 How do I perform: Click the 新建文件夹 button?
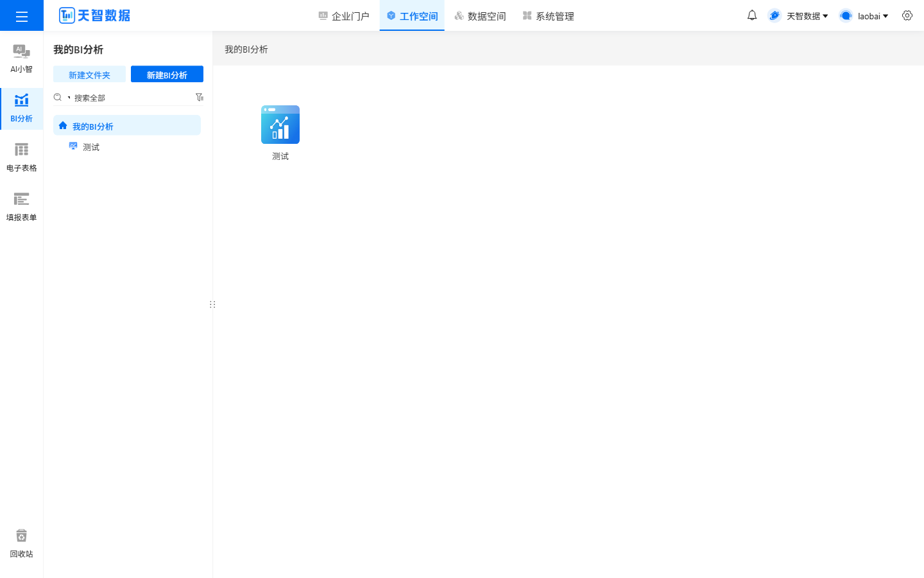tap(89, 74)
